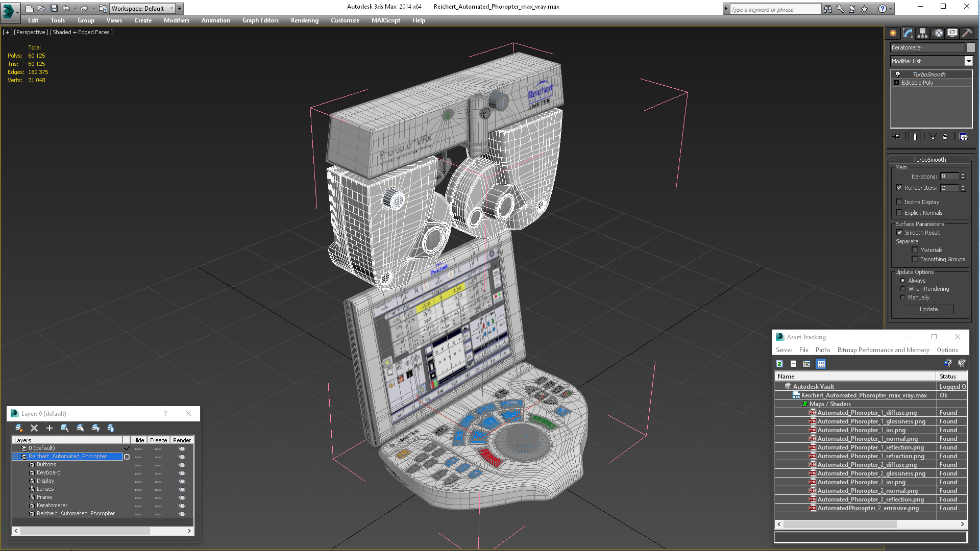Collapse Reichert_Automated_Phoropter layer tree
The image size is (980, 551).
pos(16,457)
